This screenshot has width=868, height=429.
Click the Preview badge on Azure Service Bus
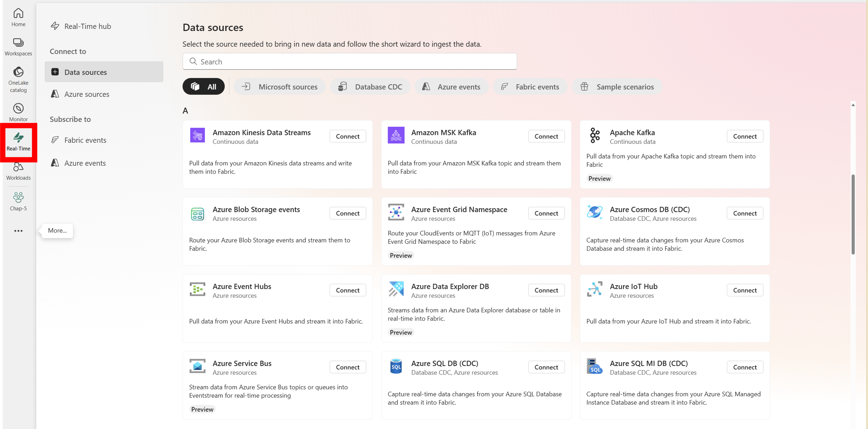click(202, 409)
